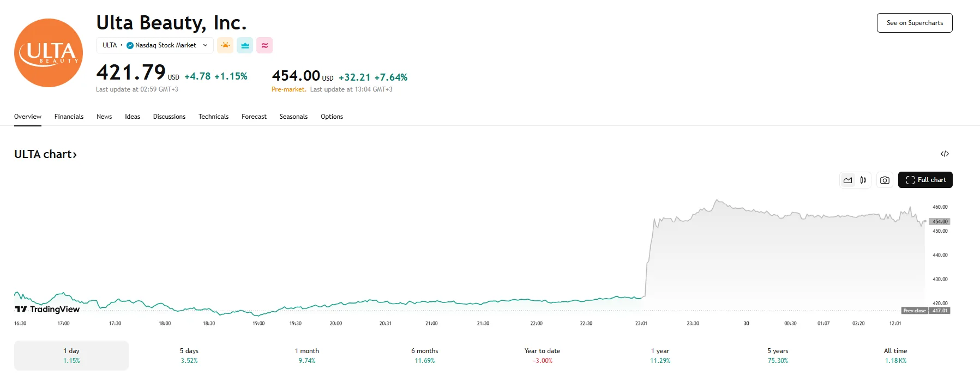The height and width of the screenshot is (382, 980).
Task: Select the 6 months range
Action: 425,355
